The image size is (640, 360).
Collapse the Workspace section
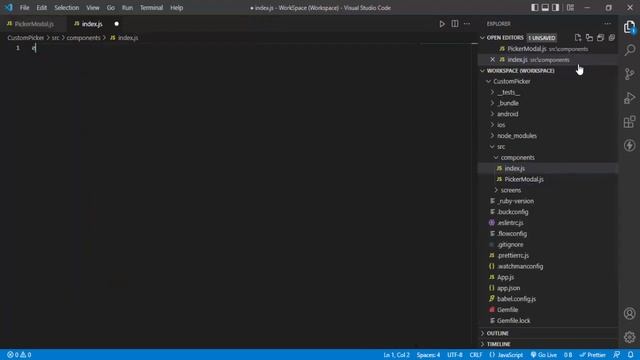(482, 71)
